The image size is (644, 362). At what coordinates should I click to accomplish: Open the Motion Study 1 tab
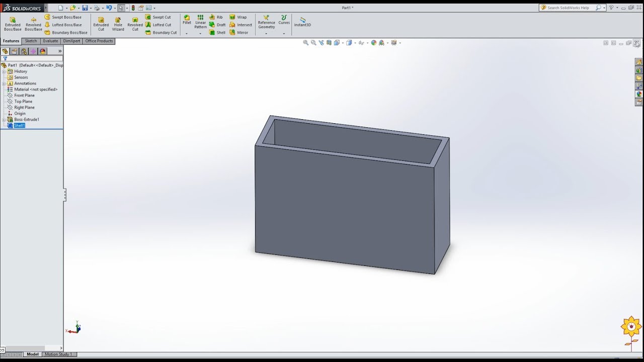click(x=58, y=354)
